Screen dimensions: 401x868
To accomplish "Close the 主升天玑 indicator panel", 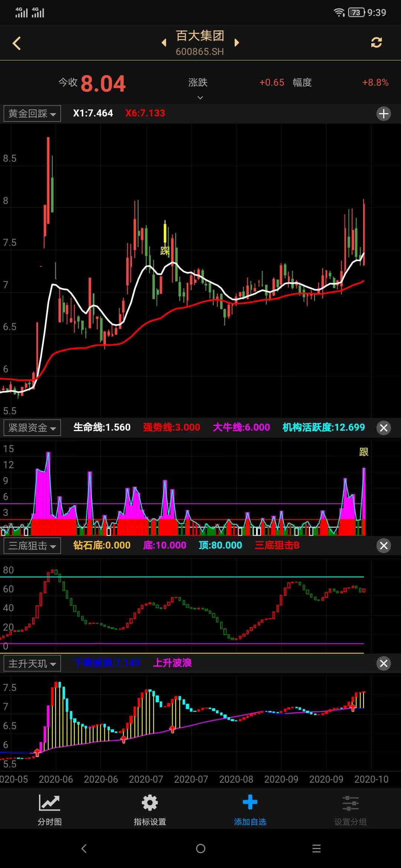I will tap(384, 664).
